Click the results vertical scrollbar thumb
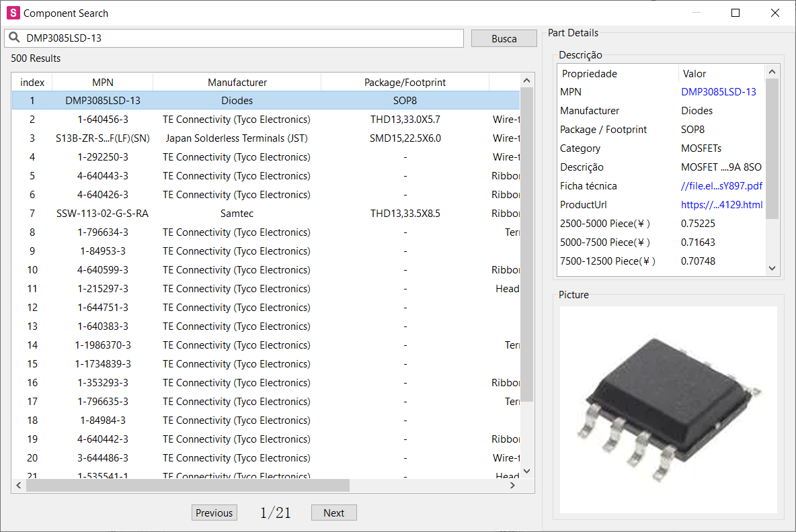 526,245
